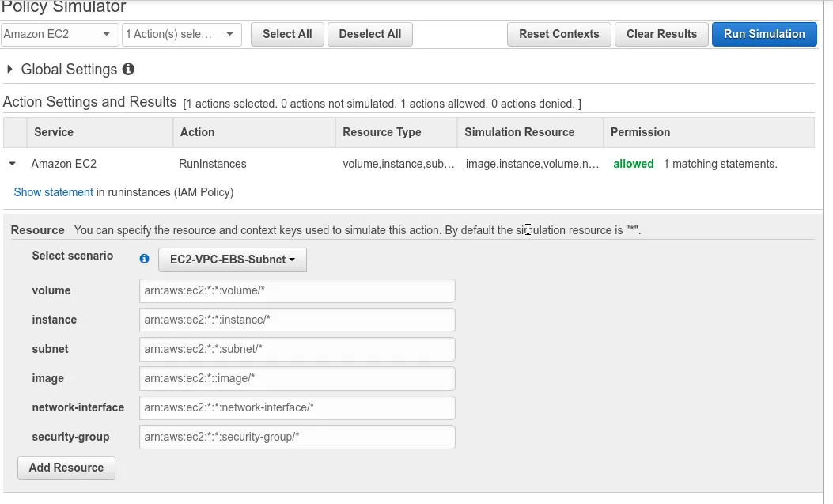The image size is (833, 504).
Task: Click the Select scenario info icon
Action: [144, 259]
